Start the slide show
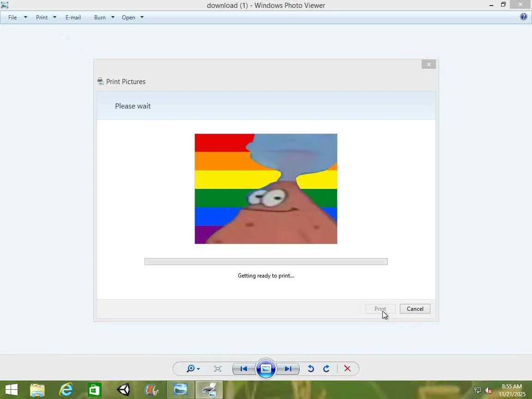This screenshot has height=399, width=532. click(266, 369)
